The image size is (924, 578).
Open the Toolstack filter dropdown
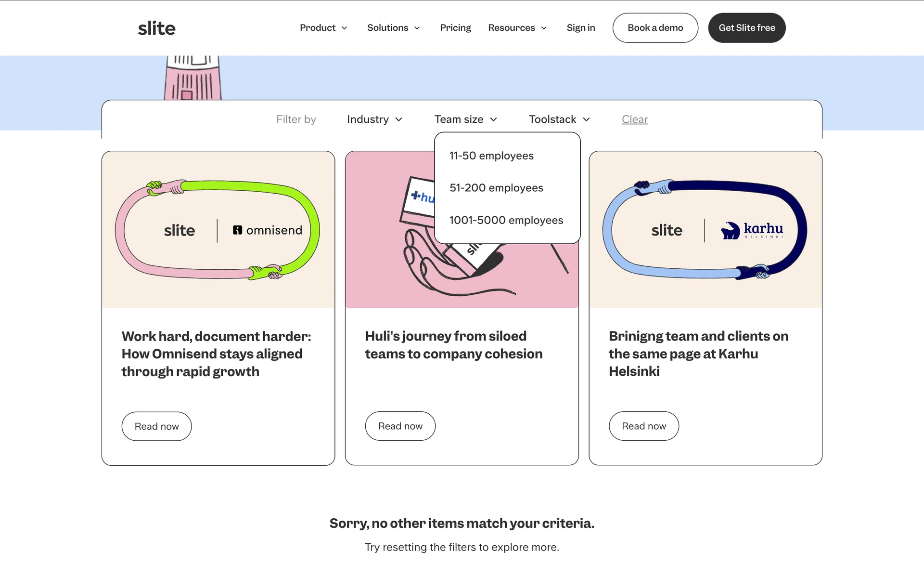(559, 119)
